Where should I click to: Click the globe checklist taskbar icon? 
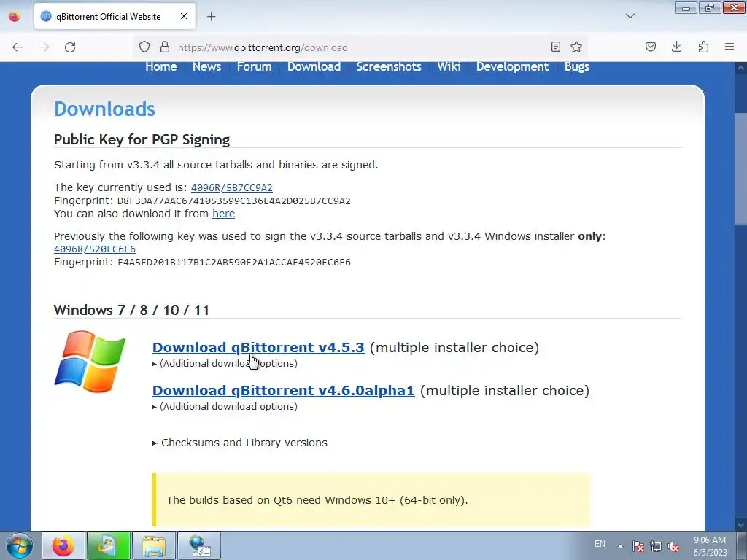tap(199, 545)
